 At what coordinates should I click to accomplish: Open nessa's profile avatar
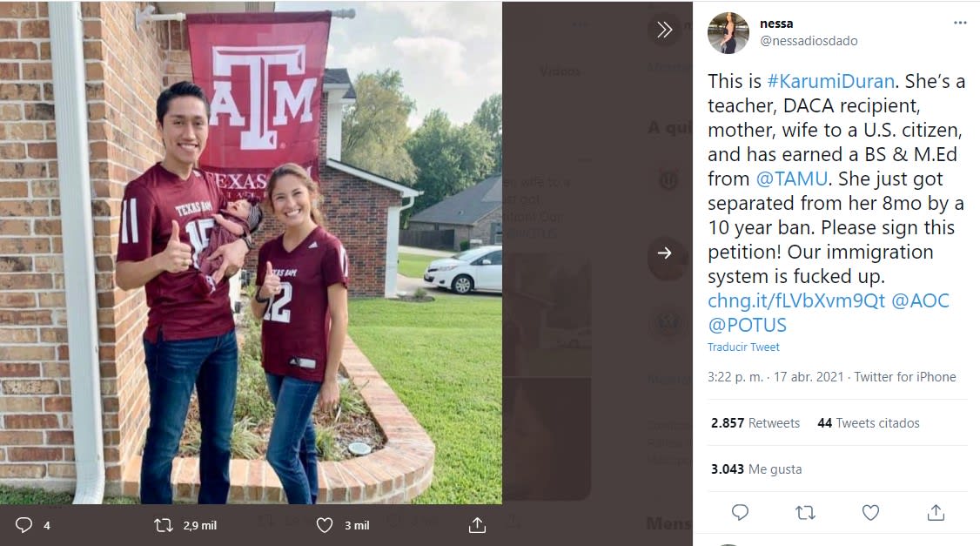[728, 33]
